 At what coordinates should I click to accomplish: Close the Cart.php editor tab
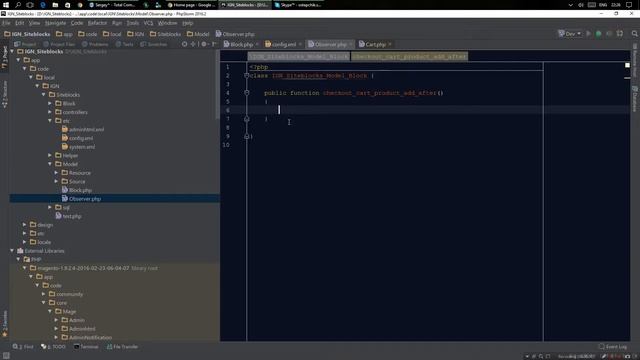pos(390,44)
